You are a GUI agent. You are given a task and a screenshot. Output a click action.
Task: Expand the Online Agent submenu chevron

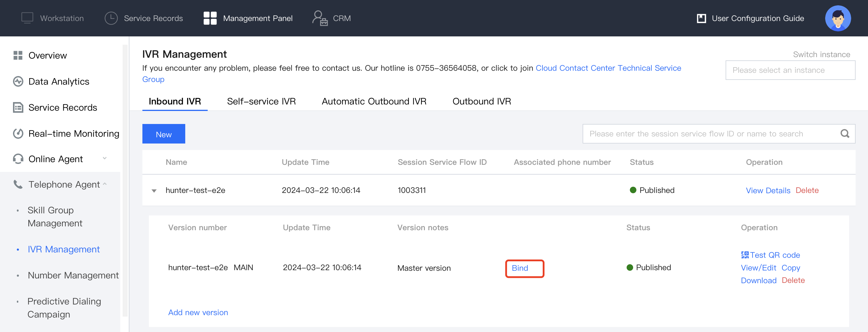pyautogui.click(x=105, y=158)
